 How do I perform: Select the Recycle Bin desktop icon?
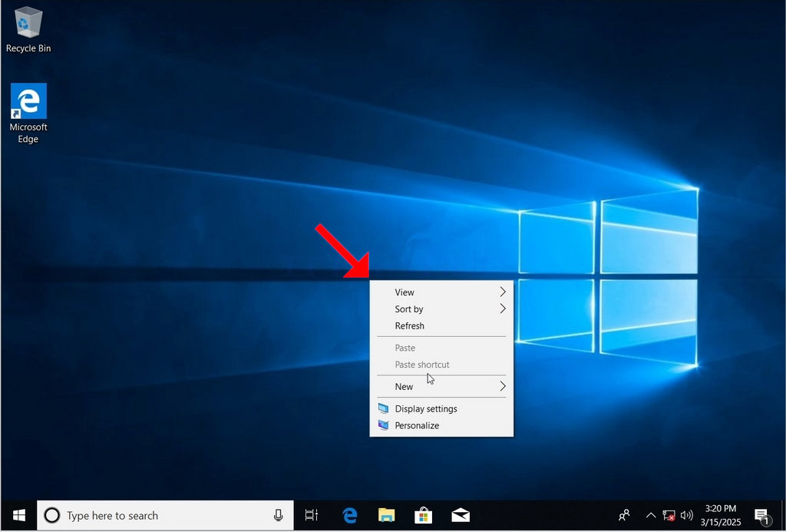click(x=28, y=29)
